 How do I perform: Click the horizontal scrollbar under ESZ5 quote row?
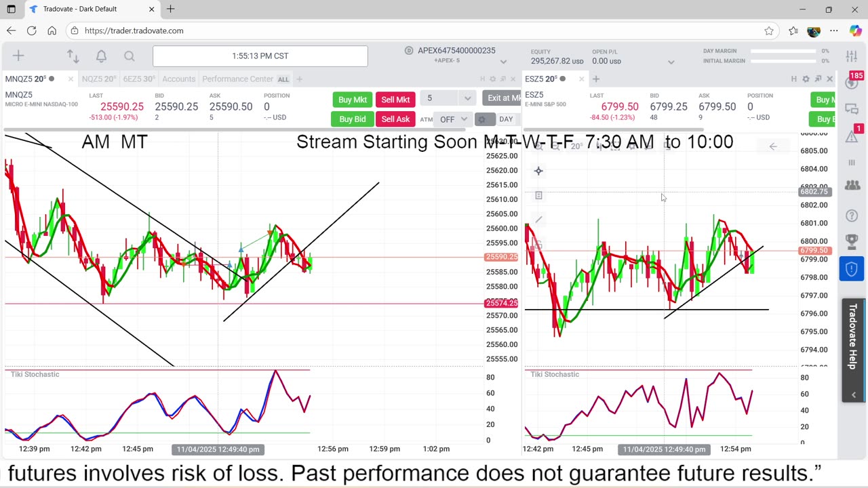point(613,129)
